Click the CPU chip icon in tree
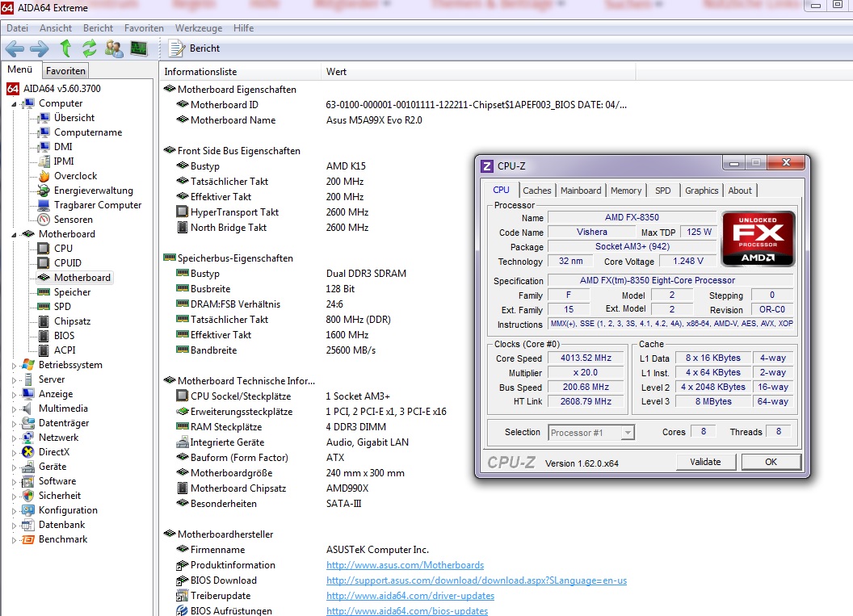853x616 pixels. [44, 249]
